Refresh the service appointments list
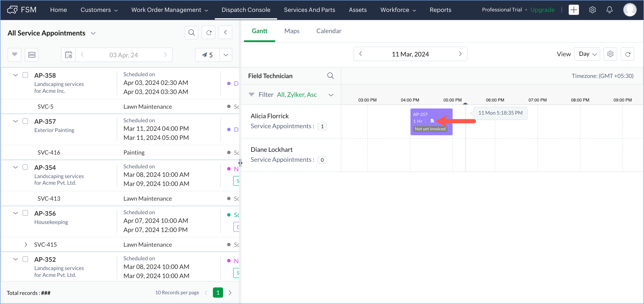This screenshot has width=644, height=304. coord(208,32)
